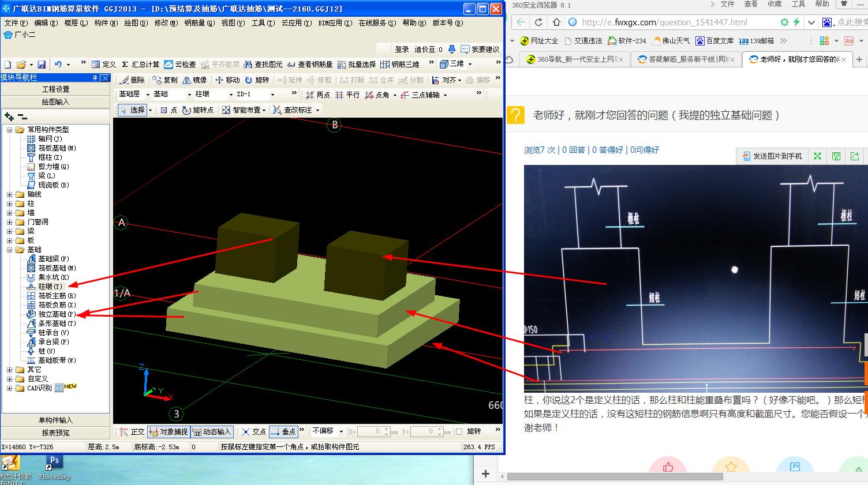Screen dimensions: 868x485
Task: Run 汇总计算 summary calculation
Action: click(140, 65)
